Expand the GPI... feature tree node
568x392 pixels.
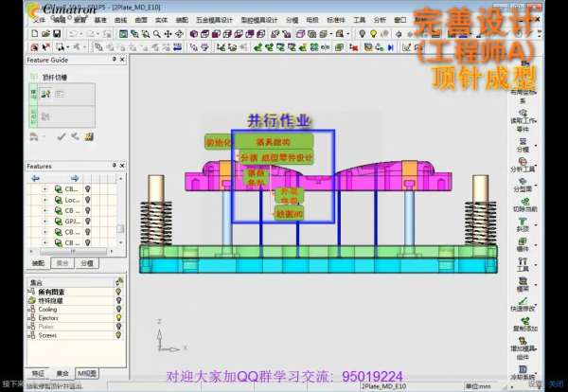pos(45,221)
